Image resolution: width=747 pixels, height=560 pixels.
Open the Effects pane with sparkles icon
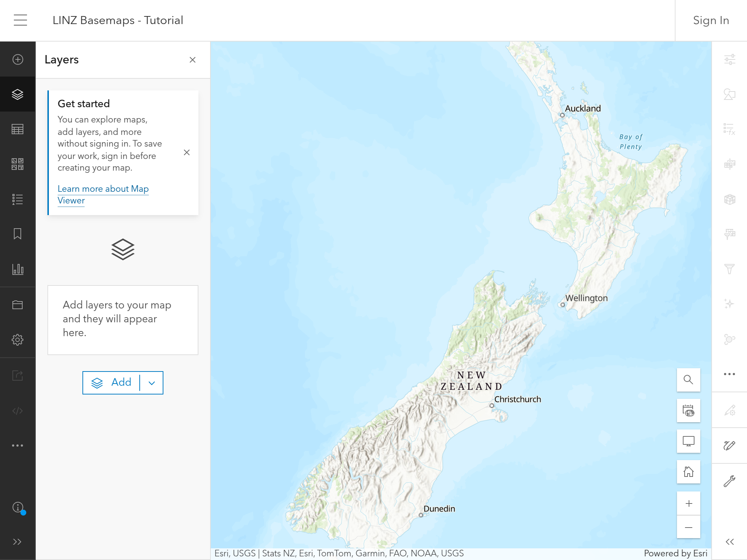coord(729,303)
